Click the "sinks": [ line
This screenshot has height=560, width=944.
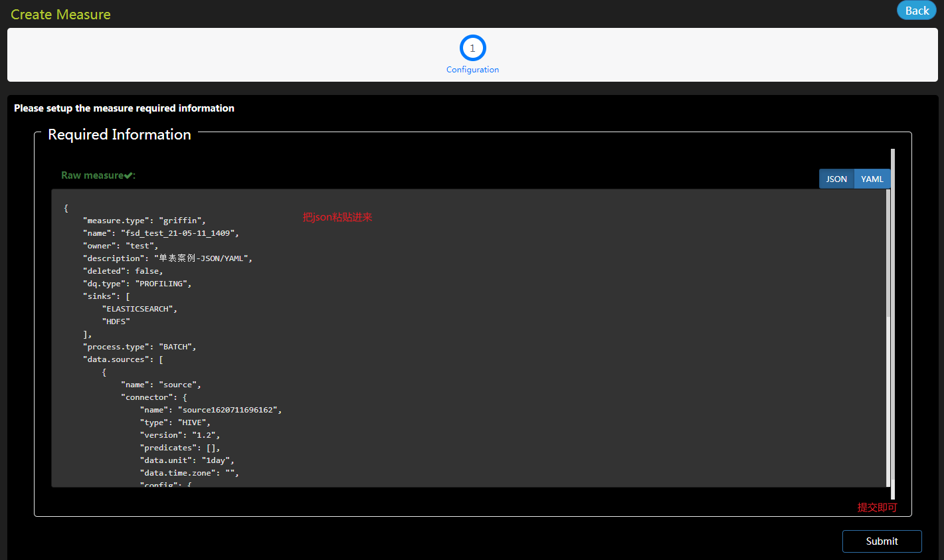(x=106, y=296)
